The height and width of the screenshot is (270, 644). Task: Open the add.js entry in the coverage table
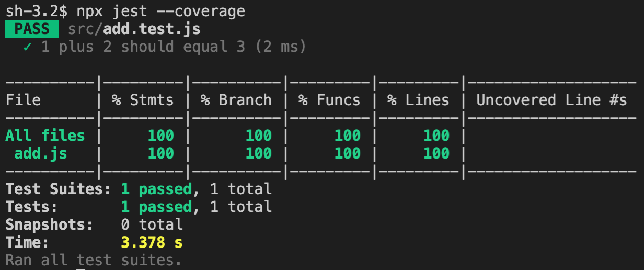point(41,153)
